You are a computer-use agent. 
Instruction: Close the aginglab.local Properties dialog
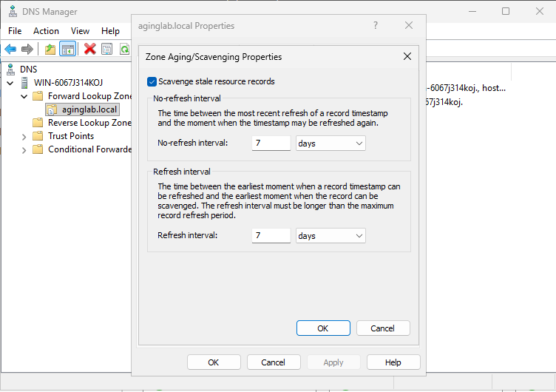click(x=408, y=26)
